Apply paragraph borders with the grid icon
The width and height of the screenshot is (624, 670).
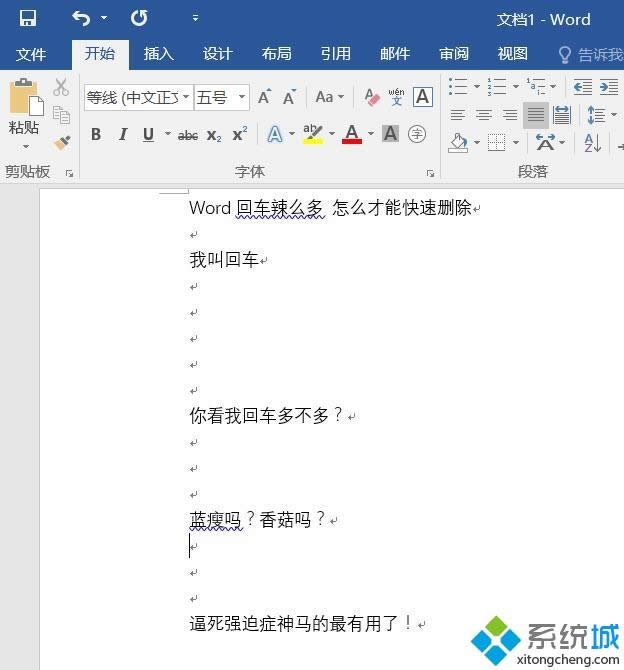(x=497, y=143)
